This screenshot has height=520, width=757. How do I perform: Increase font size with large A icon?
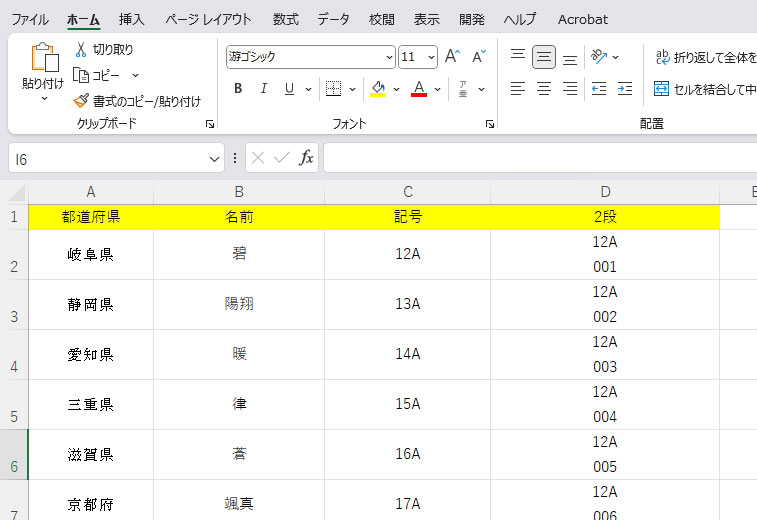452,57
